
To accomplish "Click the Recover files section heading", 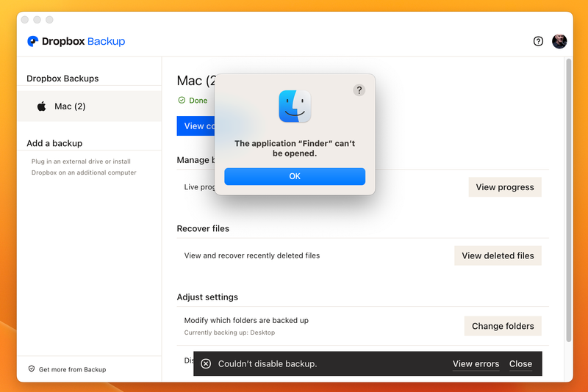I will click(x=203, y=228).
